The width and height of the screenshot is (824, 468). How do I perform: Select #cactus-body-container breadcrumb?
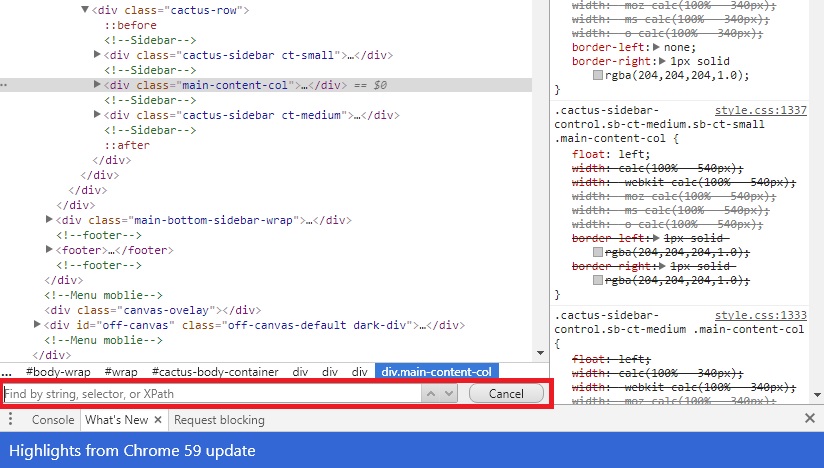click(215, 372)
